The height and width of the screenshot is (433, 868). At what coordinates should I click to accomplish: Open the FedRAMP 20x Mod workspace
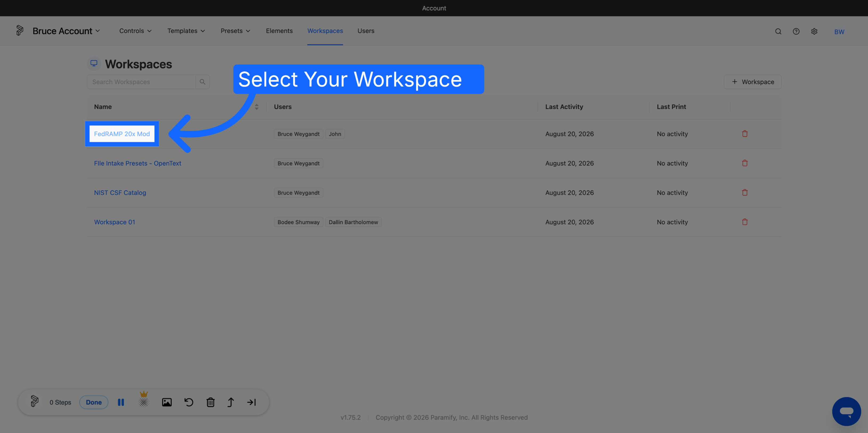[122, 134]
